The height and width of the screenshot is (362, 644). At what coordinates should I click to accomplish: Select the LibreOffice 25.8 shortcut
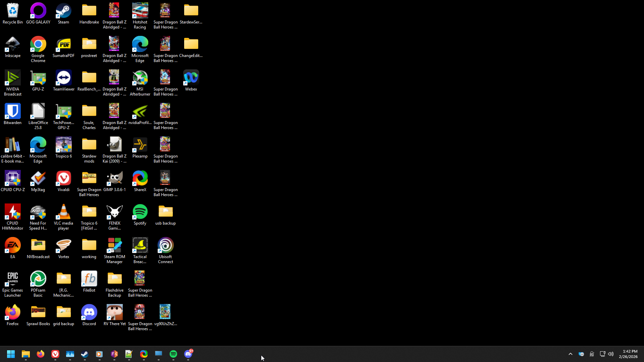[x=38, y=117]
